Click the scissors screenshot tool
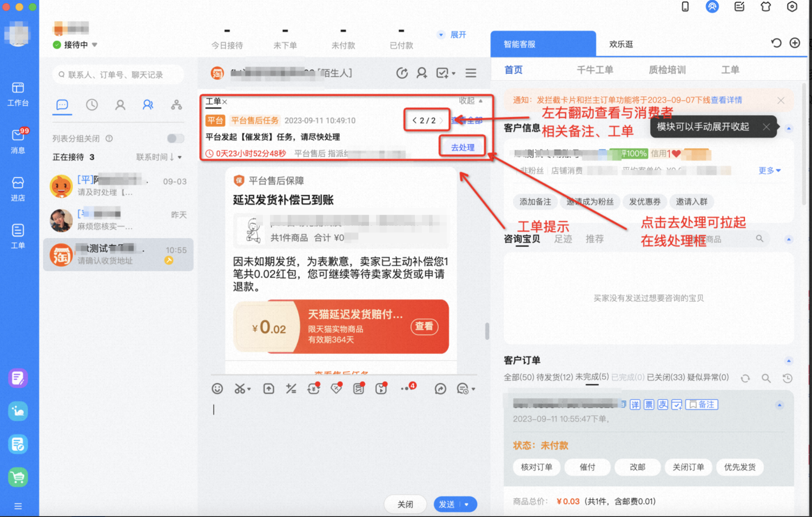This screenshot has height=517, width=812. (240, 388)
